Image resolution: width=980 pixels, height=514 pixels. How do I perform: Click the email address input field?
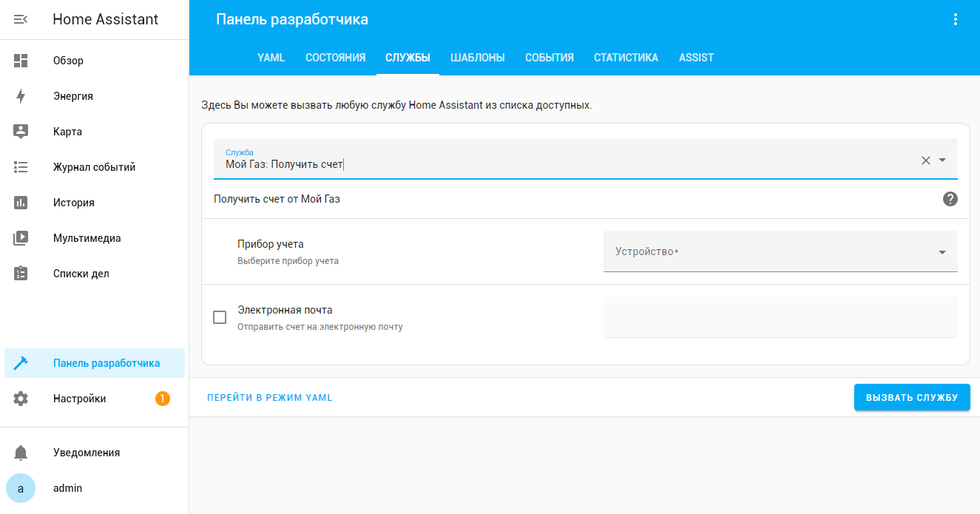click(x=780, y=317)
